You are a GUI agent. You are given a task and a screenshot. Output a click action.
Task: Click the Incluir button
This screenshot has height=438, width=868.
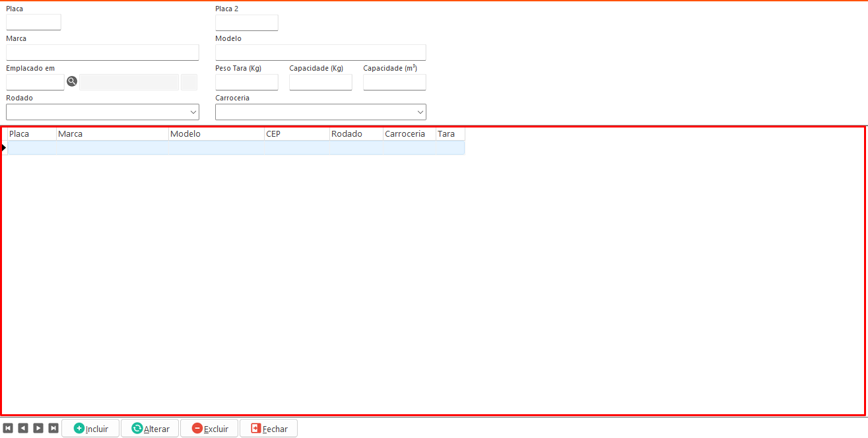[90, 428]
